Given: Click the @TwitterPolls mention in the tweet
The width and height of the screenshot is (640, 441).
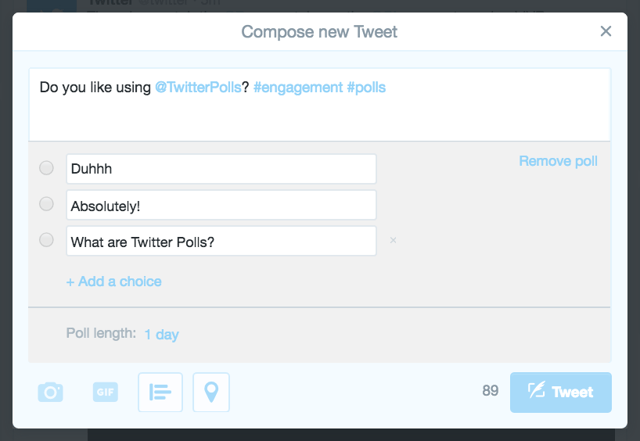Looking at the screenshot, I should [x=197, y=88].
